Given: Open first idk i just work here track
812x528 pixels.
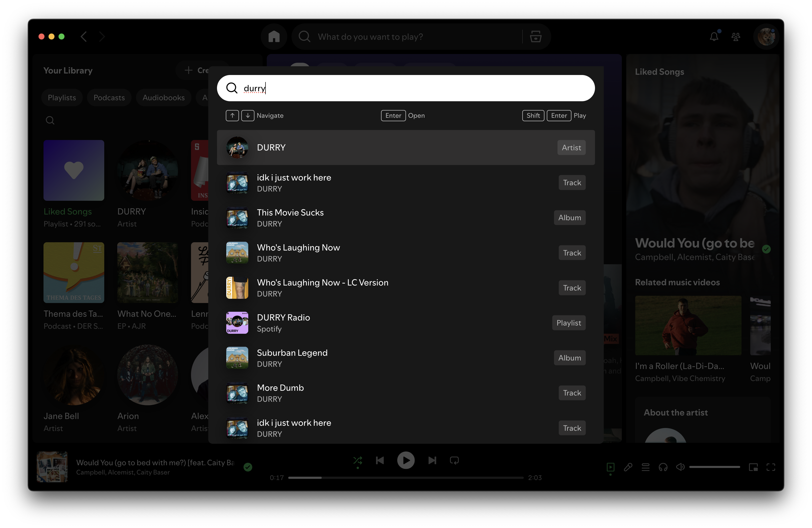Looking at the screenshot, I should [x=406, y=183].
